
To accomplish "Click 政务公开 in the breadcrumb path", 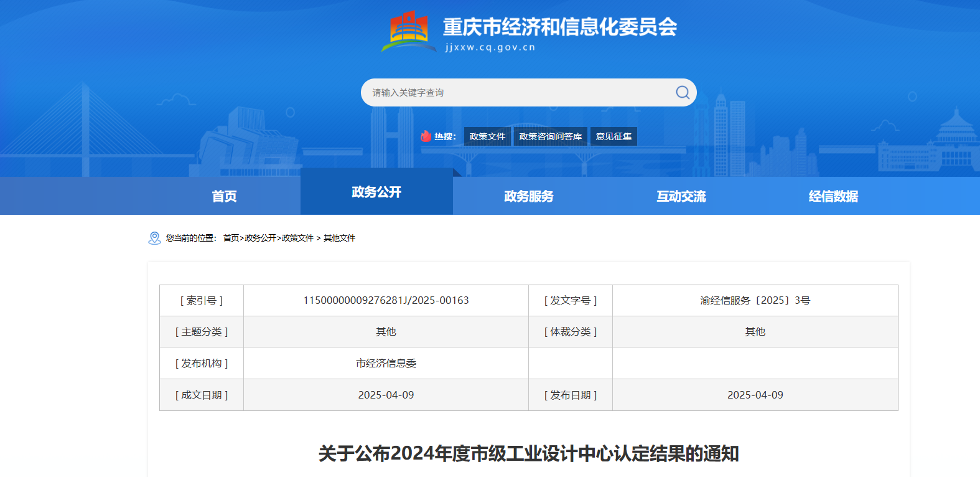I will click(260, 238).
